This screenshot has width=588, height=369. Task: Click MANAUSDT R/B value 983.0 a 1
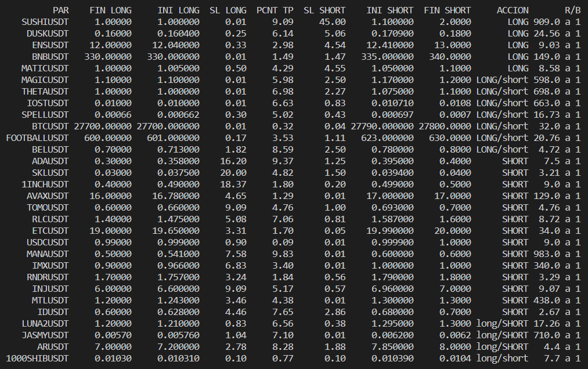click(x=557, y=254)
